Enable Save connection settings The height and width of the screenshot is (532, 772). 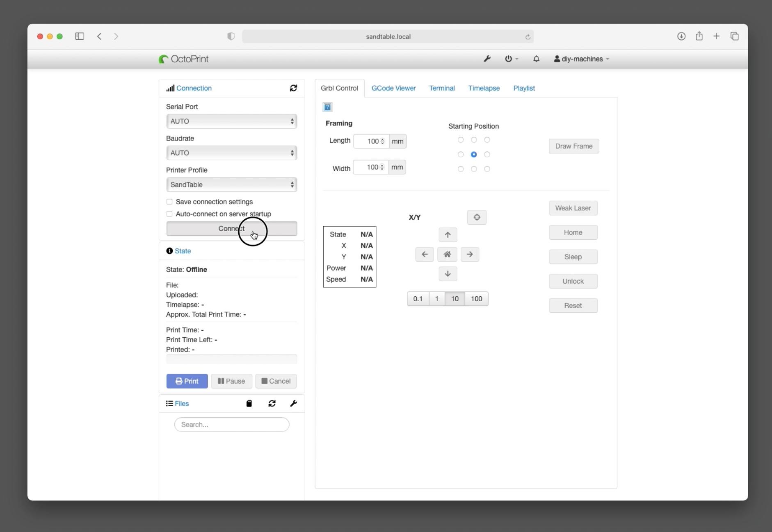tap(169, 202)
